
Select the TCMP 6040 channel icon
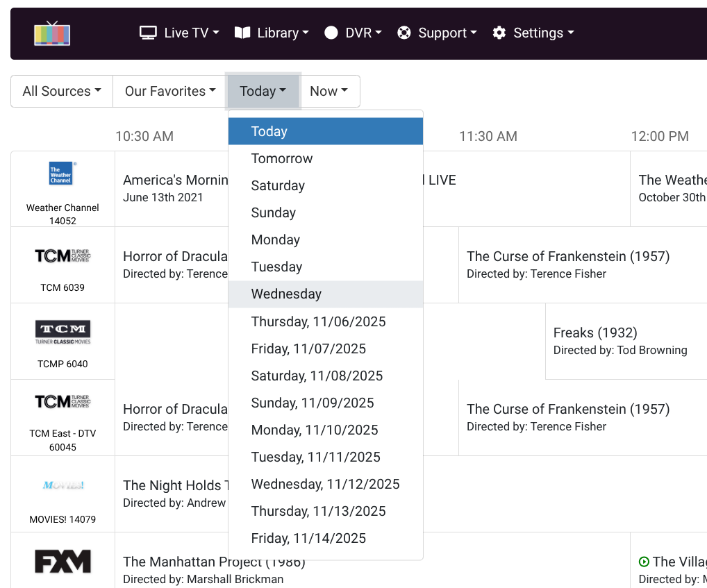tap(63, 331)
